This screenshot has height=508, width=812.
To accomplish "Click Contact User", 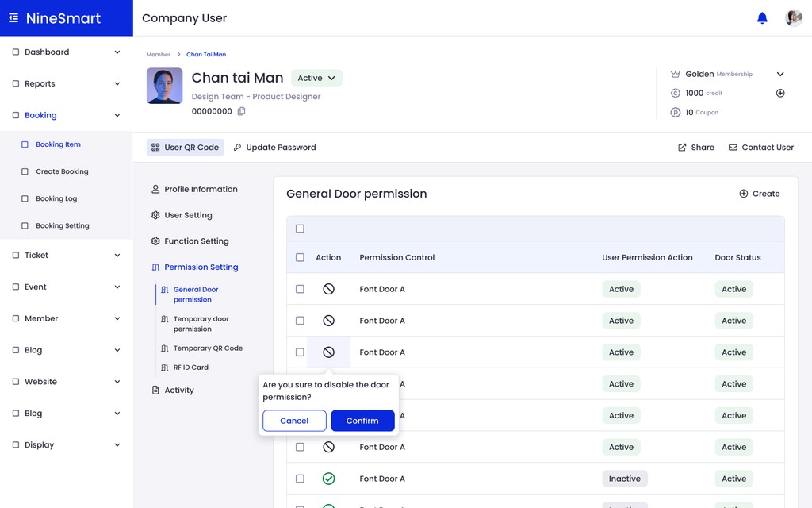I will coord(760,147).
